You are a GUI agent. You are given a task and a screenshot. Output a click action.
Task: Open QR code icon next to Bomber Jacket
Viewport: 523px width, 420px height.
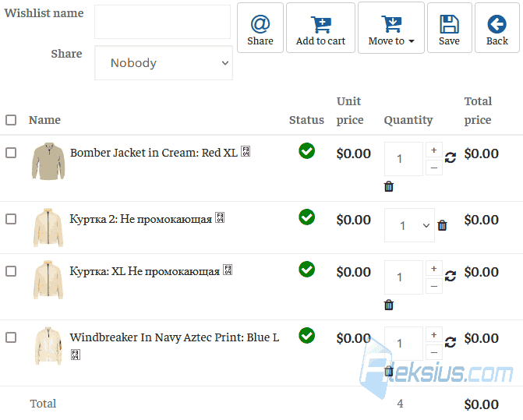click(246, 151)
